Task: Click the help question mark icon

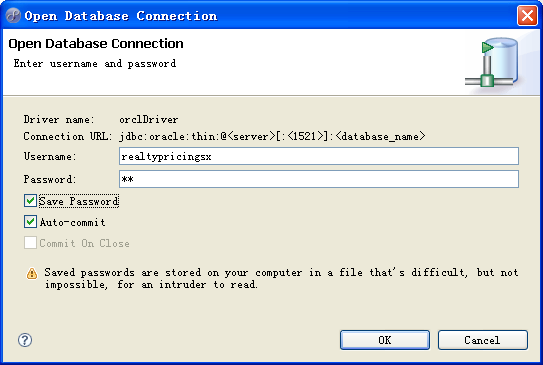Action: tap(25, 340)
